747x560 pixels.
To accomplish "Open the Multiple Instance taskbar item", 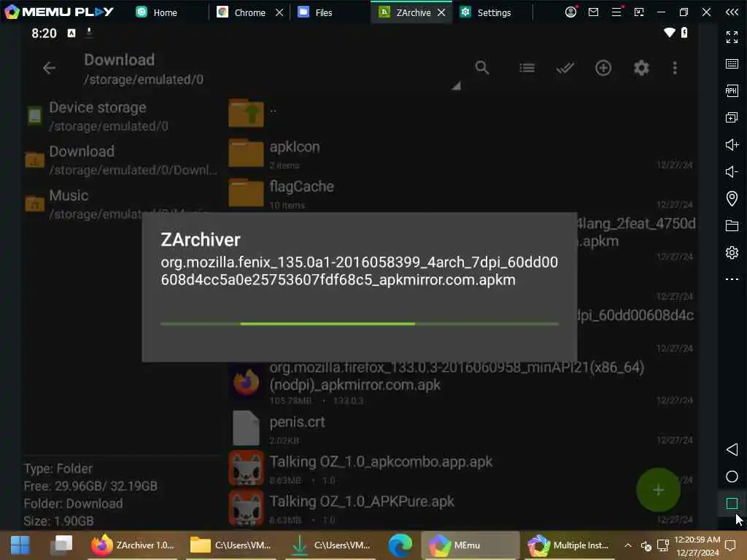I will pyautogui.click(x=568, y=545).
